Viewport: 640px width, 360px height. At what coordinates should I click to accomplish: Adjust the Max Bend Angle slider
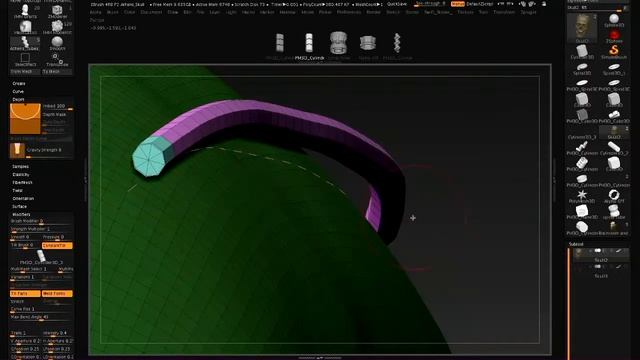point(41,317)
